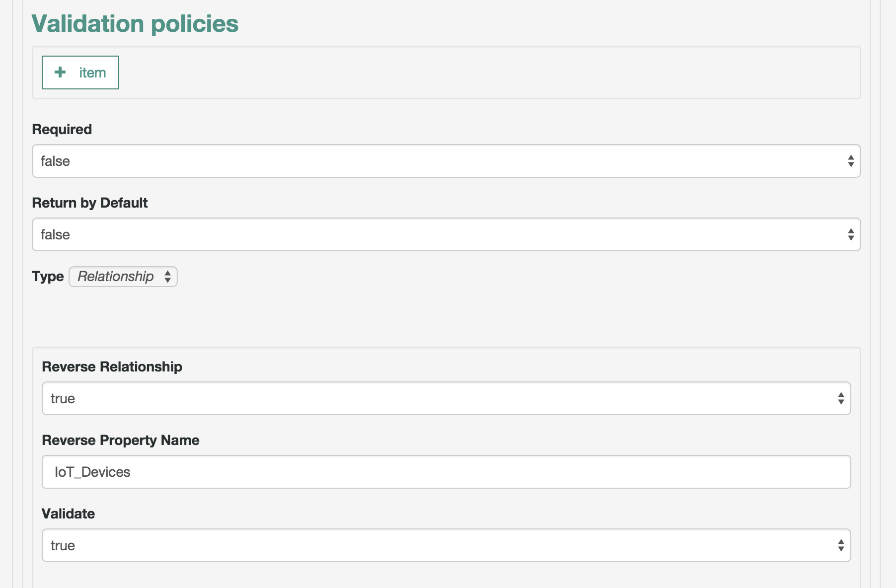Click the Reverse Relationship label
896x588 pixels.
click(112, 367)
